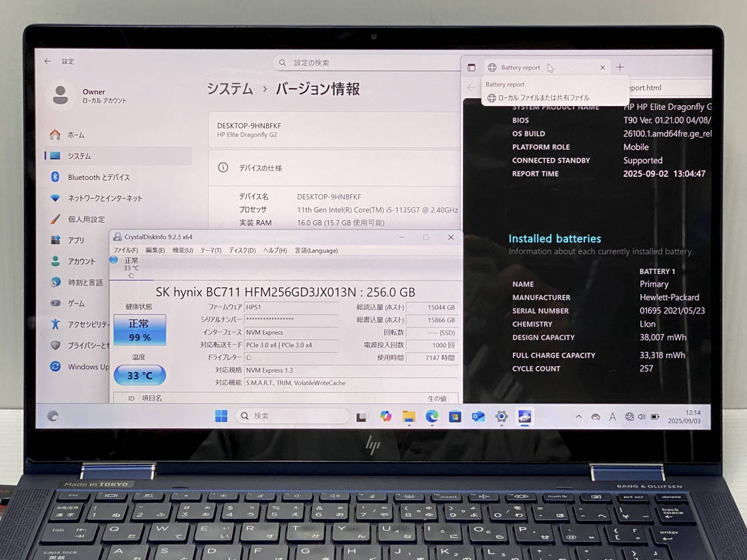
Task: Click the Windows Update icon in sidebar
Action: click(x=55, y=366)
